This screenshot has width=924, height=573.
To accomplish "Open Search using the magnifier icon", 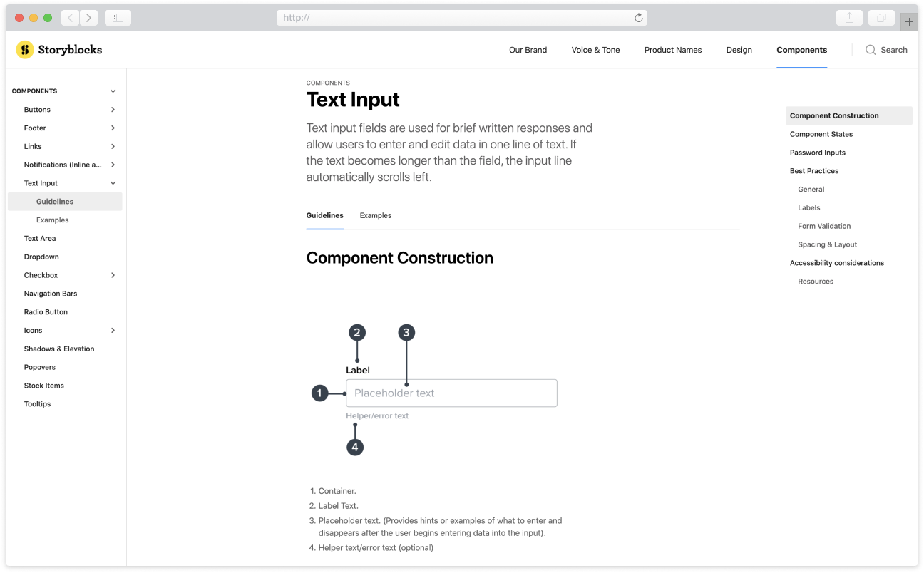I will click(x=870, y=50).
